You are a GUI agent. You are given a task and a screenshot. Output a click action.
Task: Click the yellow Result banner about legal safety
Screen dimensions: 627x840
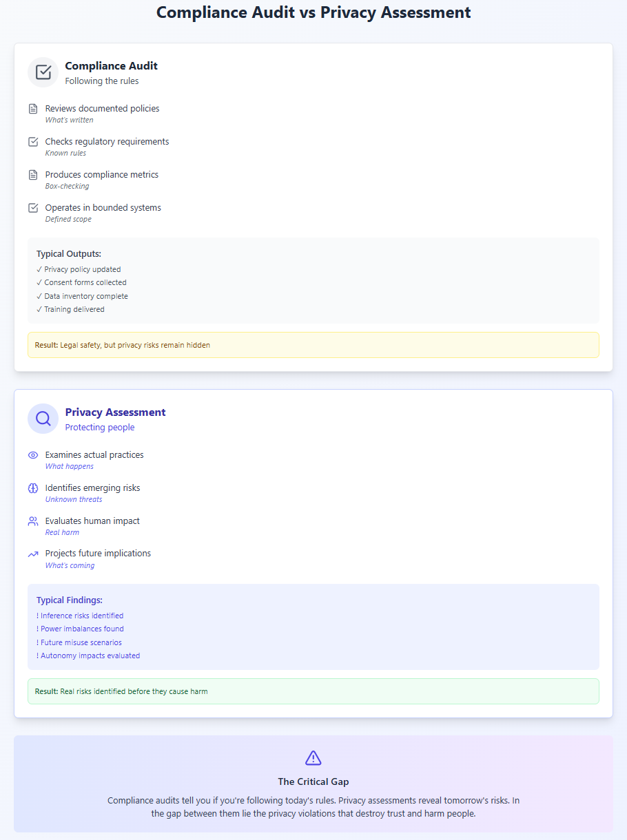[x=313, y=345]
